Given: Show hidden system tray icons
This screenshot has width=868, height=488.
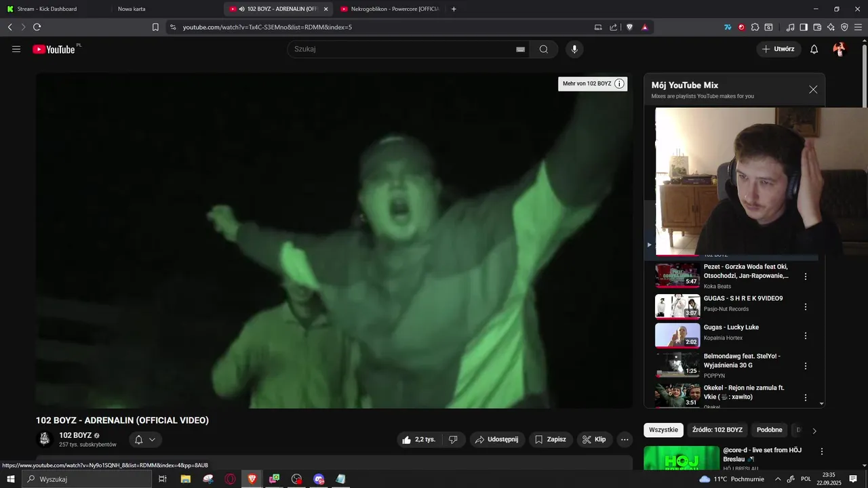Looking at the screenshot, I should click(x=776, y=479).
